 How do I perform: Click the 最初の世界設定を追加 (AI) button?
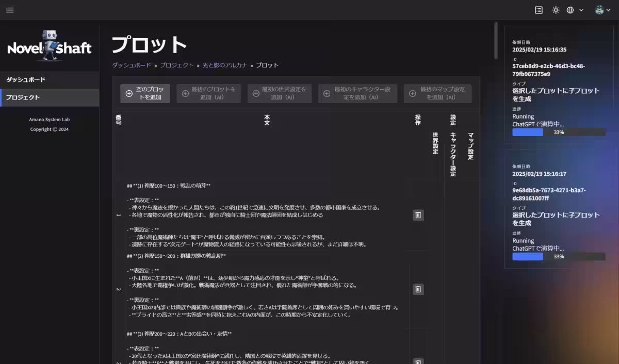click(280, 93)
